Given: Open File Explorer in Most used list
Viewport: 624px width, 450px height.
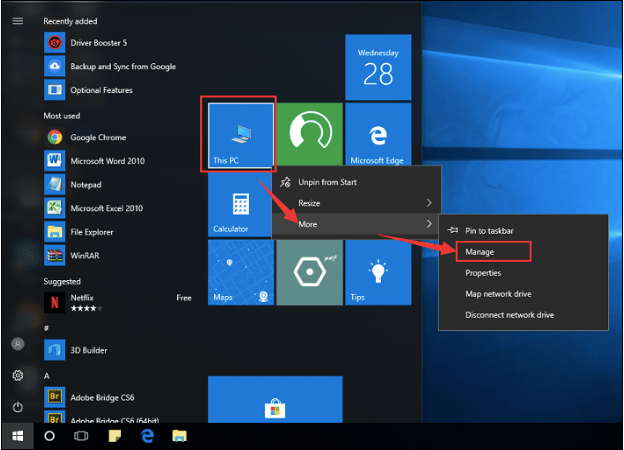Looking at the screenshot, I should click(x=79, y=232).
